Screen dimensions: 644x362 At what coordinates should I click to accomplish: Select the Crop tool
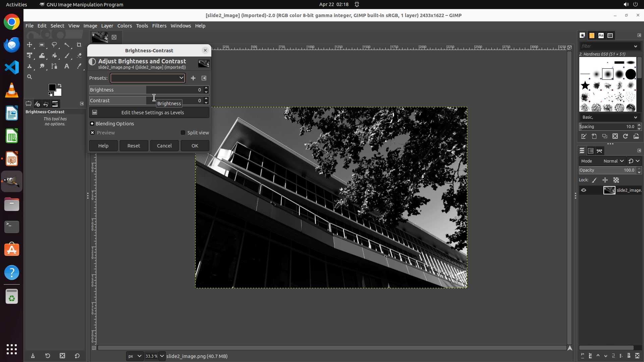[x=79, y=45]
